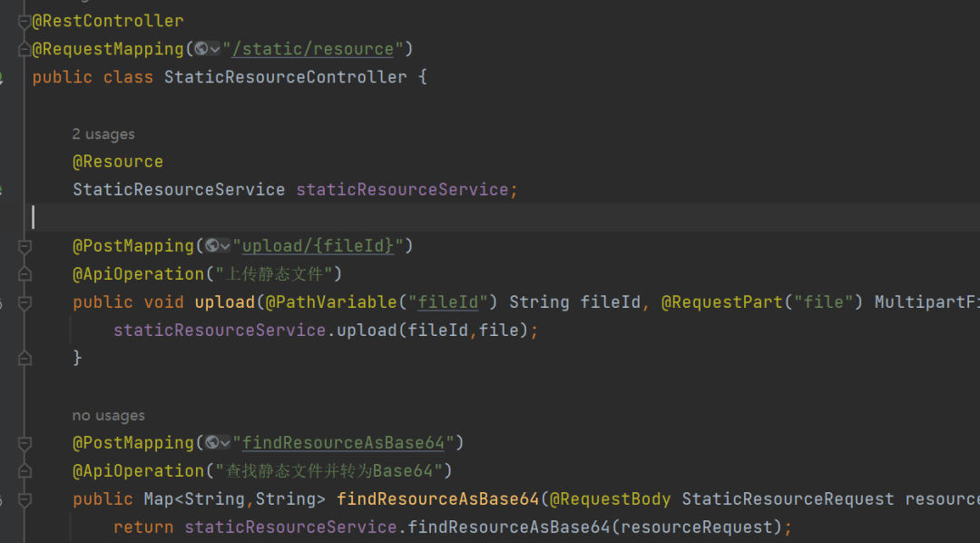This screenshot has width=980, height=543.
Task: Place the cursor on the return keyword
Action: 143,527
